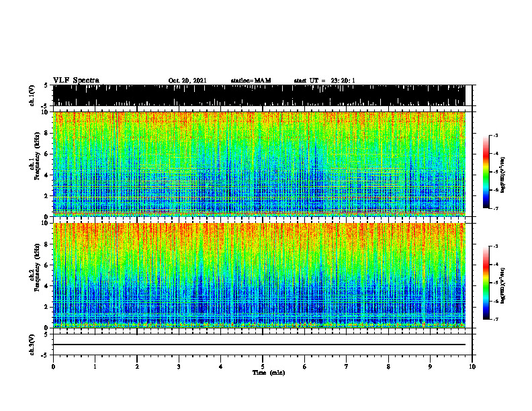Click the "-7" label on ch.2 color bar
532x411 pixels.
click(x=496, y=319)
